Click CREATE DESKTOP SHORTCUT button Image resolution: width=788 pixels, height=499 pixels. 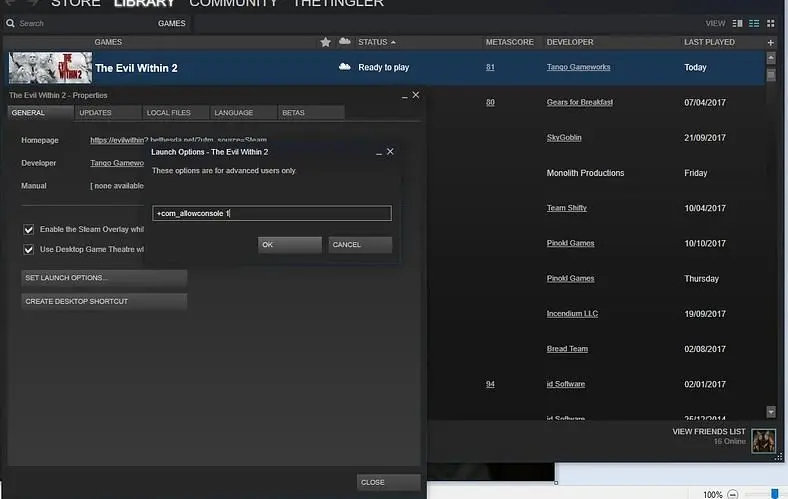coord(104,302)
